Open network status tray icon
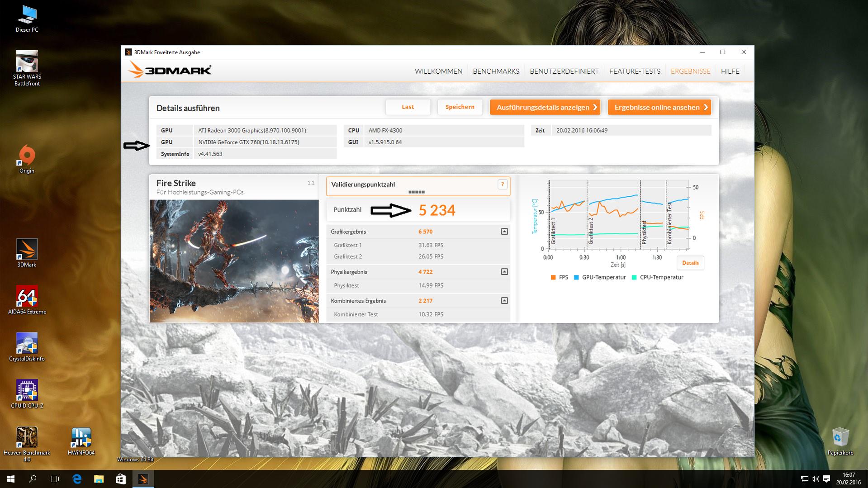The height and width of the screenshot is (488, 868). pos(804,479)
